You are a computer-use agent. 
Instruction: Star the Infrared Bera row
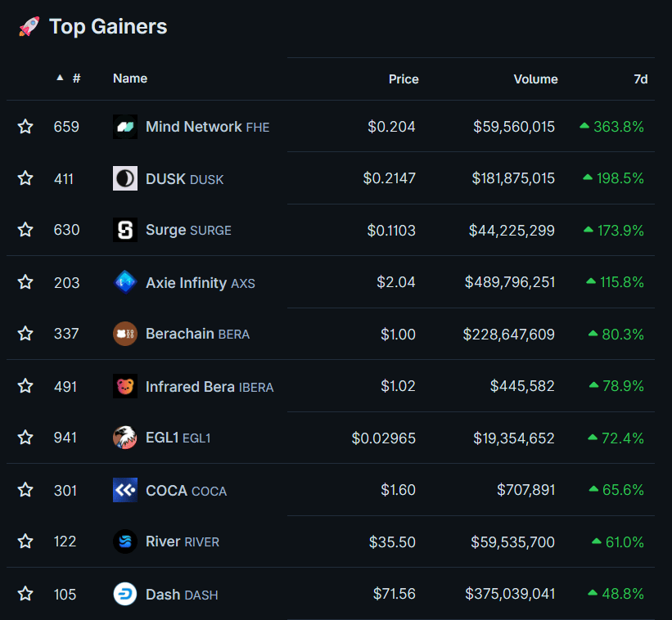pos(25,386)
